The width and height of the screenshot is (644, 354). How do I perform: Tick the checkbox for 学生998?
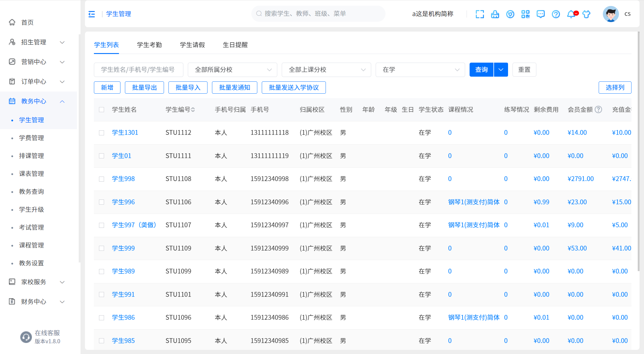(x=102, y=179)
